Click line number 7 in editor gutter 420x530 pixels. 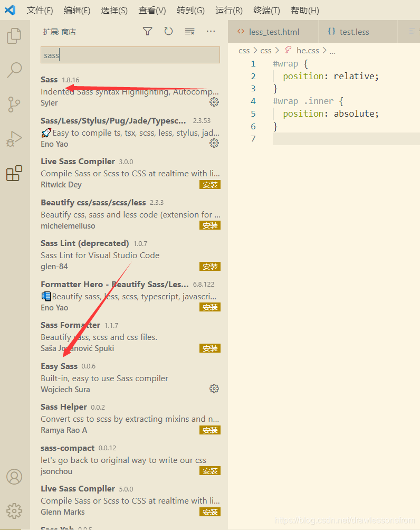(253, 139)
